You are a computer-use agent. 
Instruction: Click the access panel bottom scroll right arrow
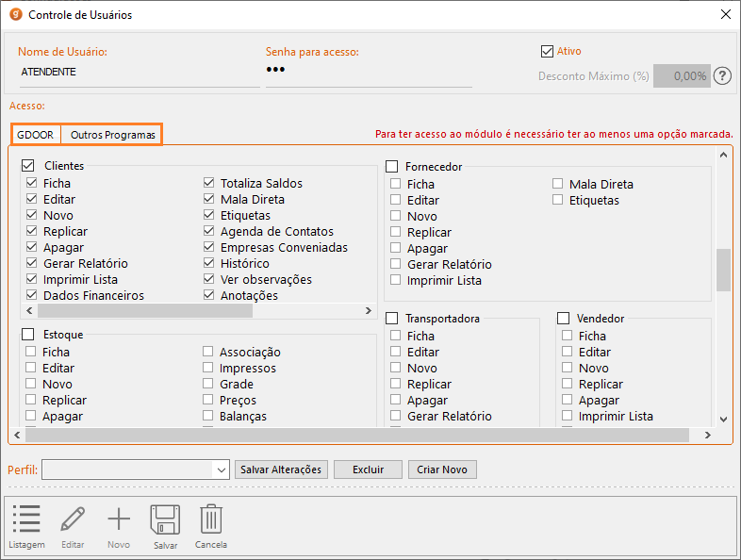(707, 435)
